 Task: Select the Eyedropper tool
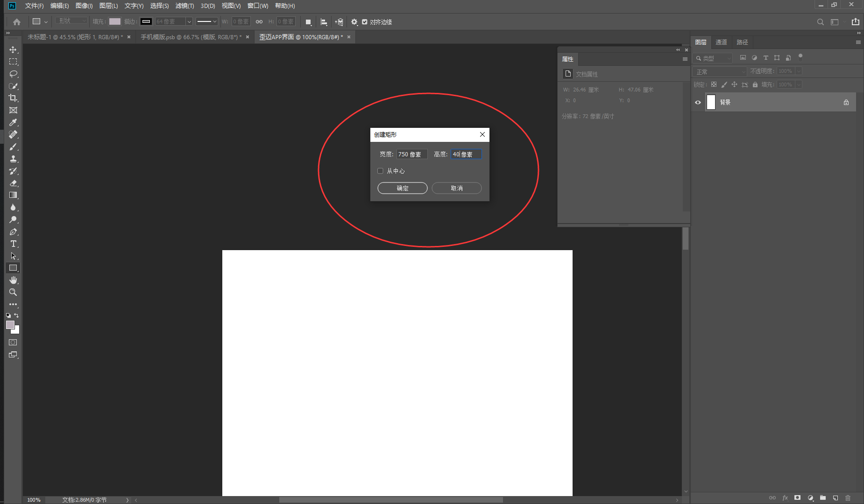pyautogui.click(x=13, y=122)
